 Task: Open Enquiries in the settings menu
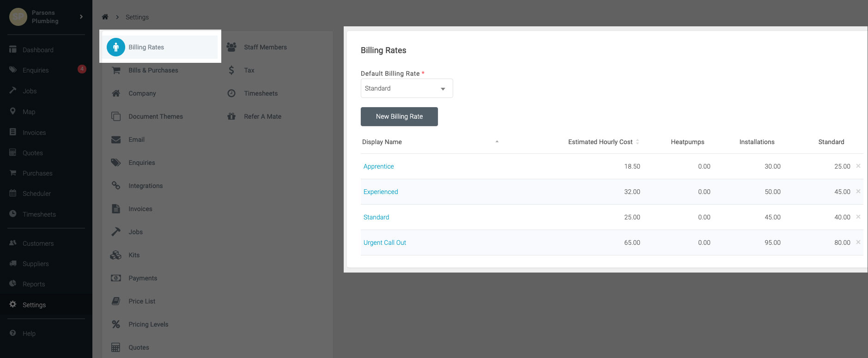pos(142,163)
